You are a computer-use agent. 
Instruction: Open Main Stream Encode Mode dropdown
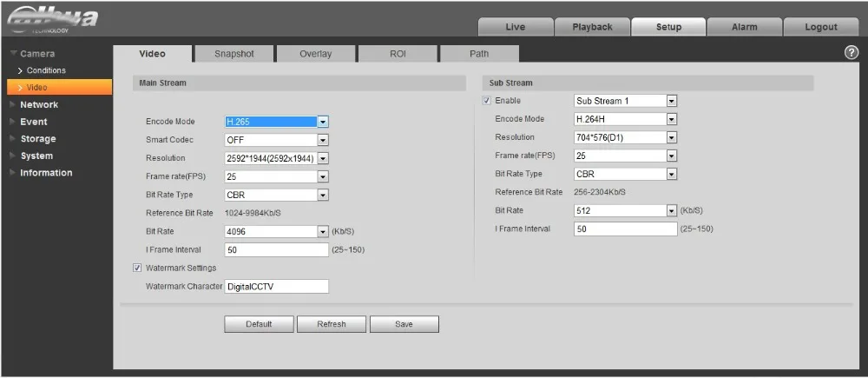pyautogui.click(x=276, y=122)
